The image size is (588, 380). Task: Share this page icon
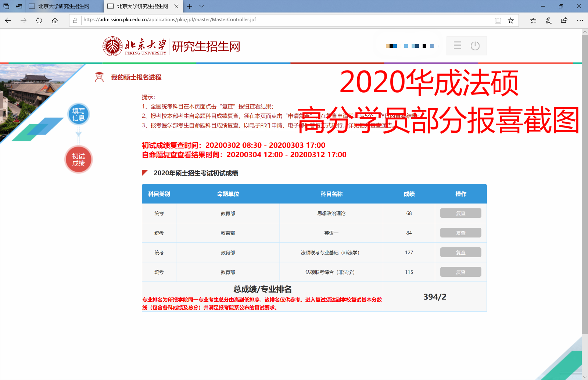pyautogui.click(x=564, y=21)
